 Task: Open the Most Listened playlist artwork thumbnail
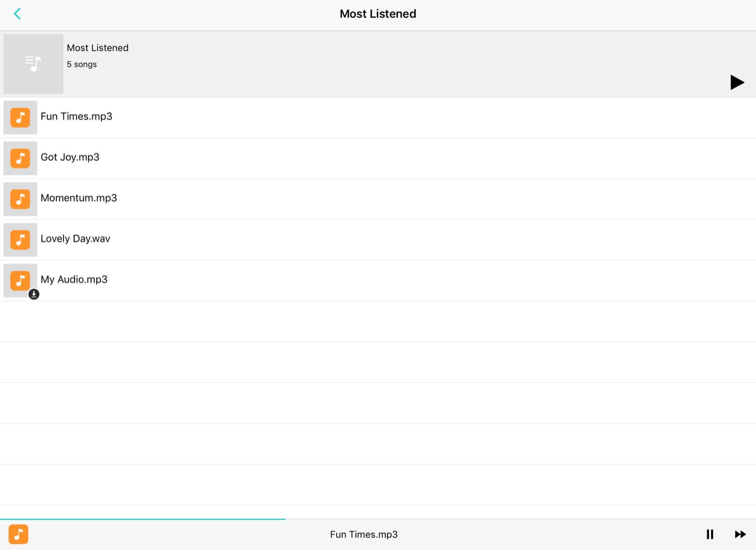[x=33, y=64]
